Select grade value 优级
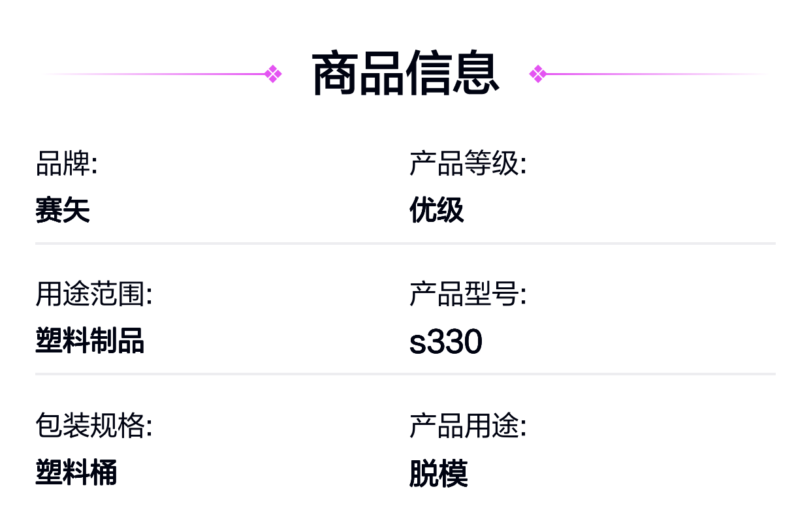This screenshot has width=811, height=532. coord(437,210)
